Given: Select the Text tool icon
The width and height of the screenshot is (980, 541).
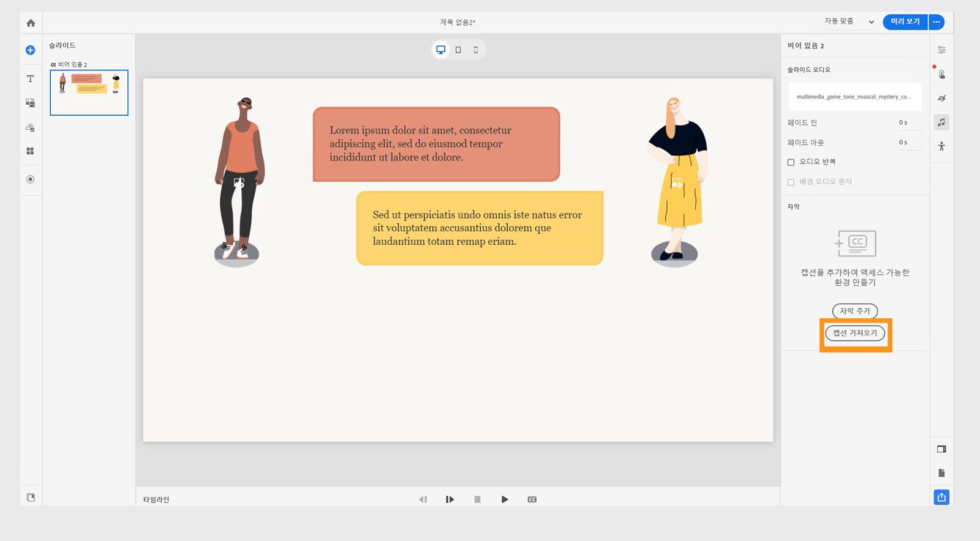Looking at the screenshot, I should [x=30, y=78].
